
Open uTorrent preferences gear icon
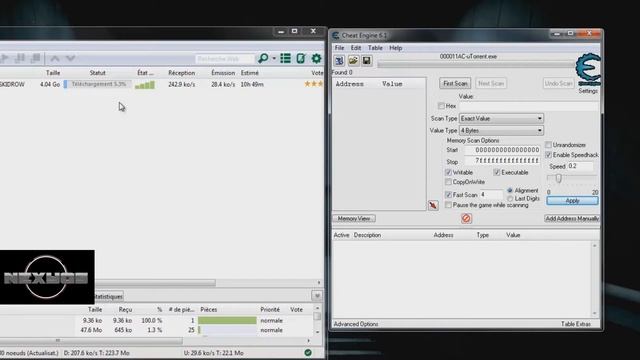pyautogui.click(x=316, y=58)
